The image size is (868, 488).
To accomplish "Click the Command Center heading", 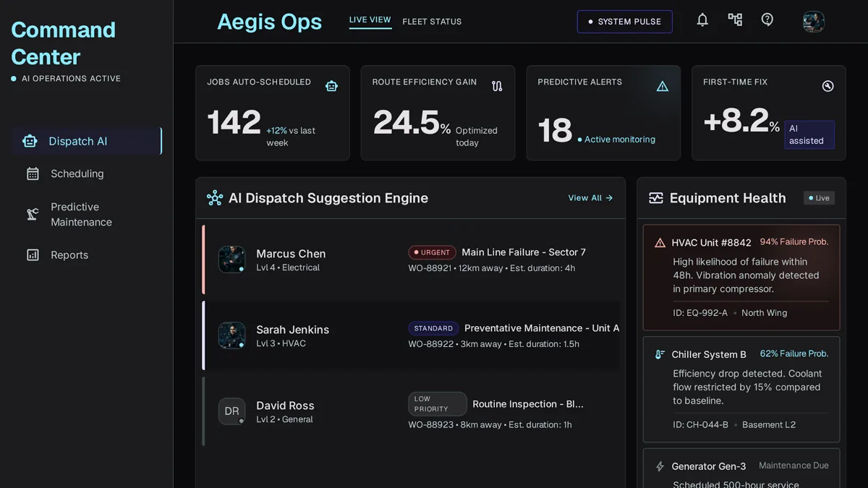I will pos(64,43).
